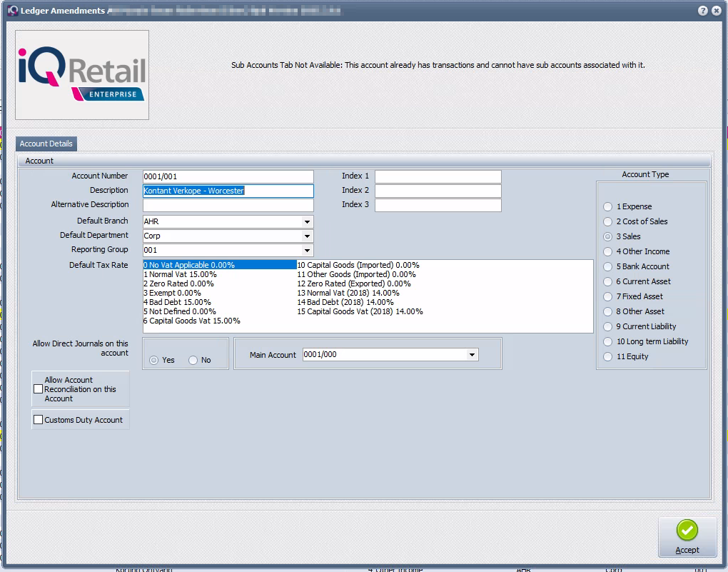Open the Default Department dropdown
Viewport: 728px width, 572px height.
[307, 236]
